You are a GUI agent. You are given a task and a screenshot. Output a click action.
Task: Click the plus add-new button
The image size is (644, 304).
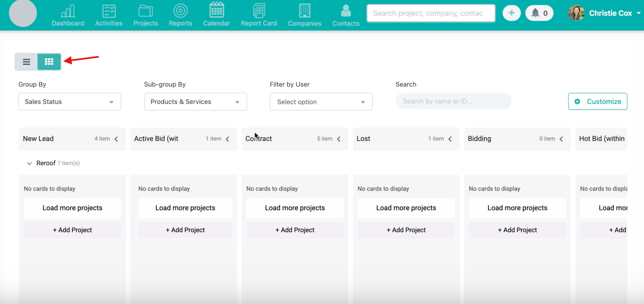[x=512, y=13]
